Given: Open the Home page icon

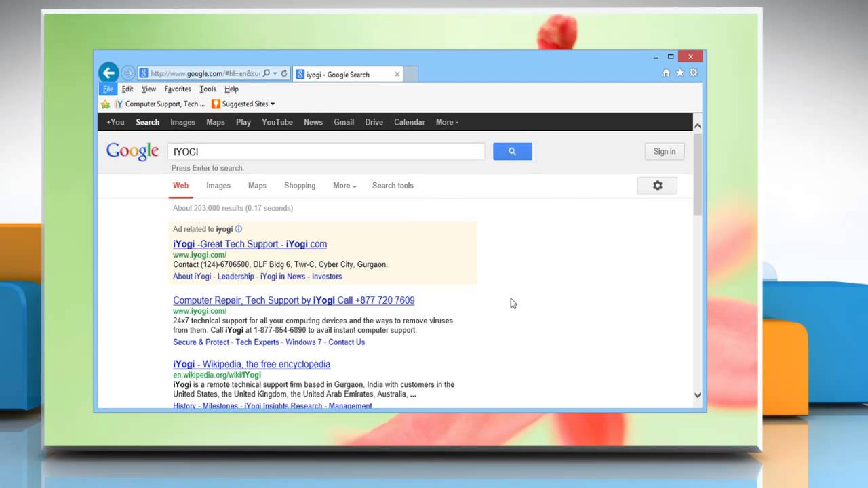Looking at the screenshot, I should click(666, 73).
